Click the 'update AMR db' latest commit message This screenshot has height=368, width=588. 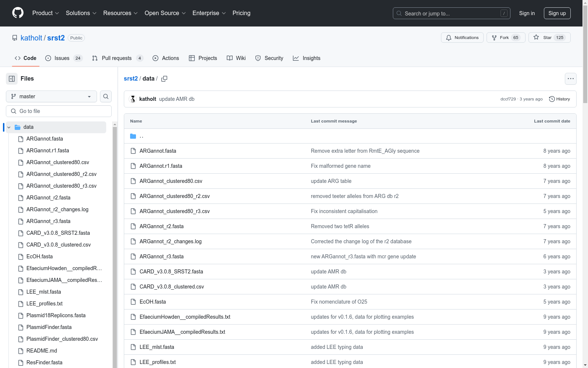click(x=177, y=99)
